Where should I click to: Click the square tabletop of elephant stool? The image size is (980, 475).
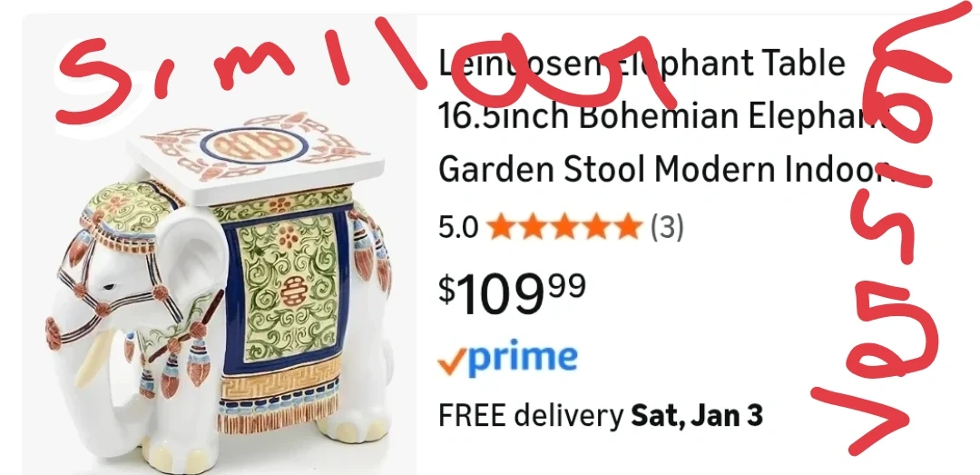tap(256, 156)
